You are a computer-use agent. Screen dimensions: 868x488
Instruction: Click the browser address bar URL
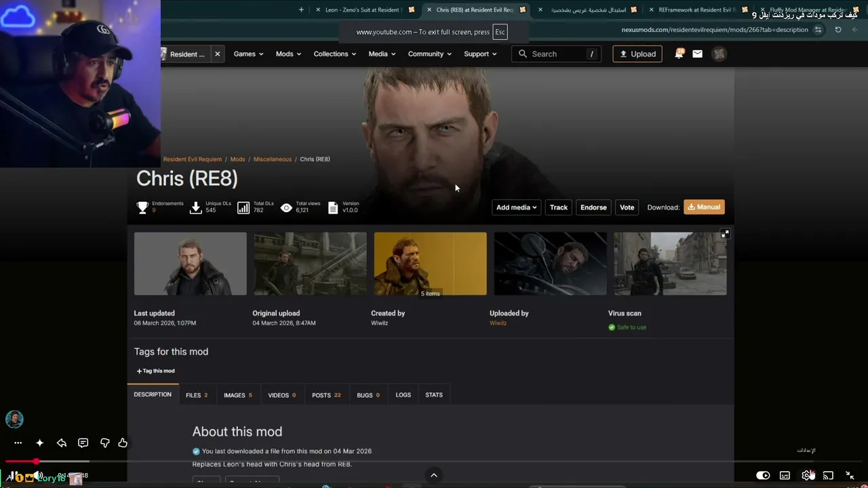[x=715, y=30]
